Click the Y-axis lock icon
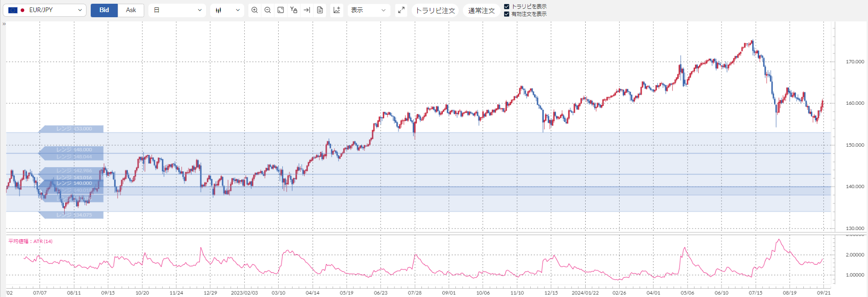The image size is (868, 297). click(294, 10)
